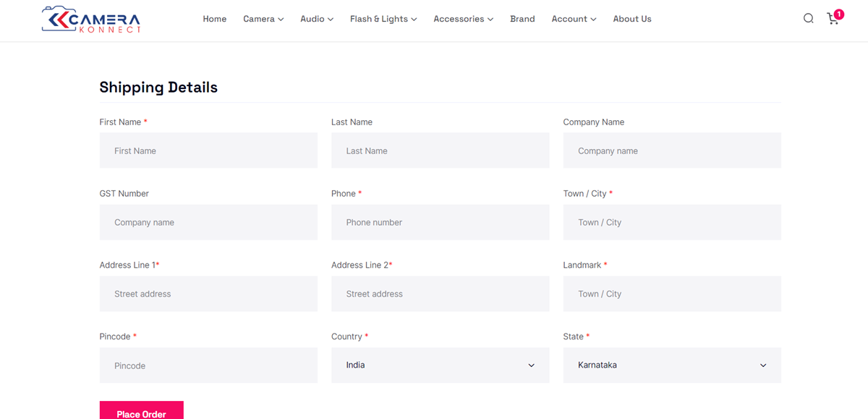Click the Camera Konnect logo
868x419 pixels.
(x=91, y=20)
